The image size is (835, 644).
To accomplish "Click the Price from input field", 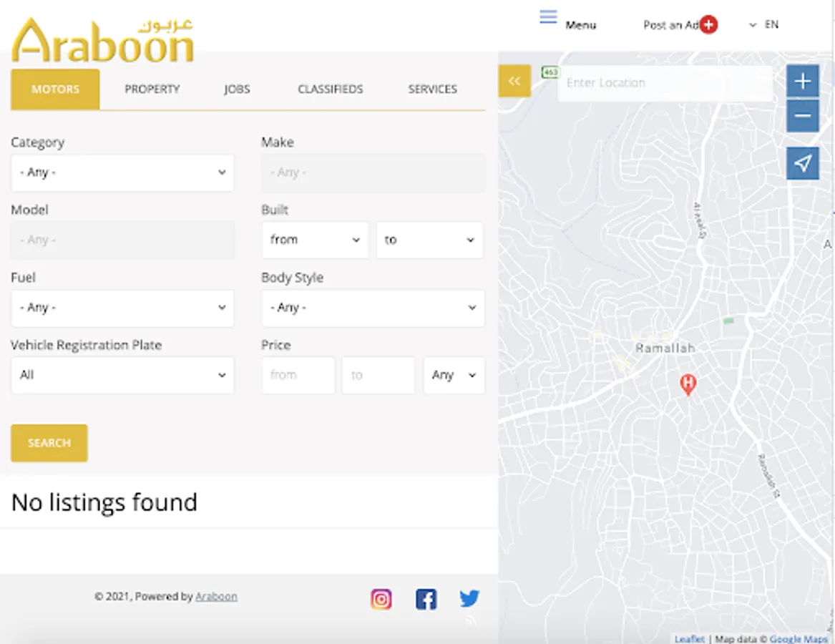I will (298, 376).
